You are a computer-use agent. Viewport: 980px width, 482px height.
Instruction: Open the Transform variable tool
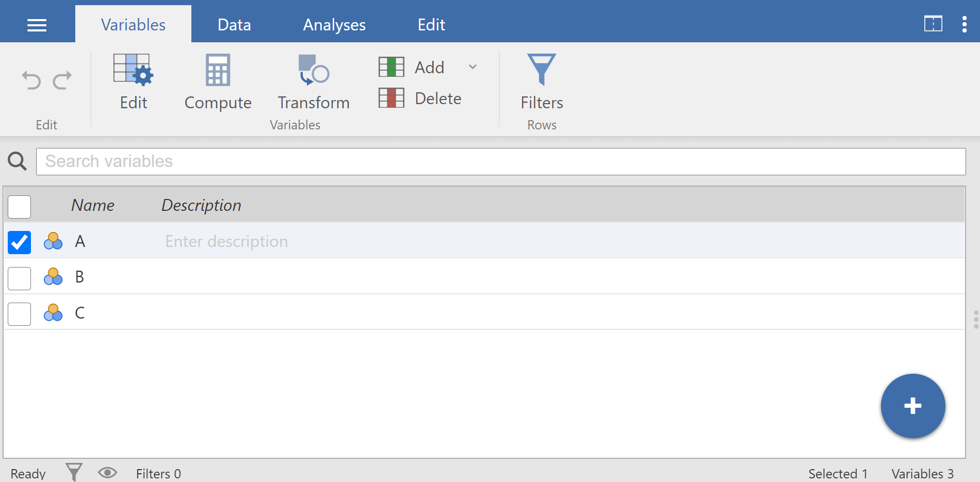[x=314, y=81]
